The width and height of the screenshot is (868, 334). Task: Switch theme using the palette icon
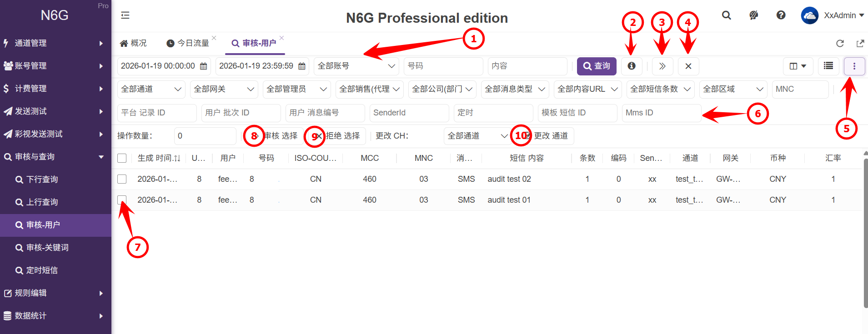[753, 15]
